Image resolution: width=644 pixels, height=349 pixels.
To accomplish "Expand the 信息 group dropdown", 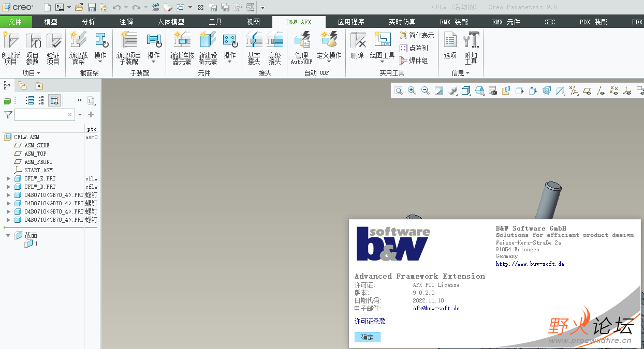I will [x=461, y=73].
